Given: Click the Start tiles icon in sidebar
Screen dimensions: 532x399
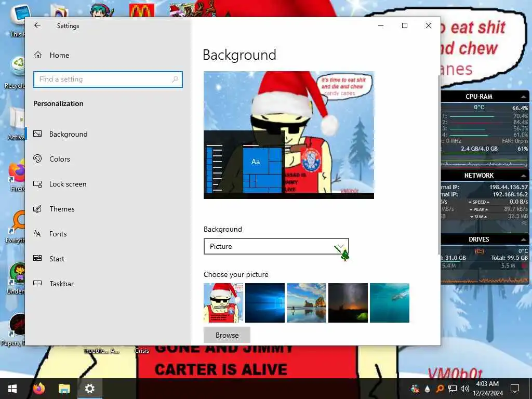Looking at the screenshot, I should point(37,258).
